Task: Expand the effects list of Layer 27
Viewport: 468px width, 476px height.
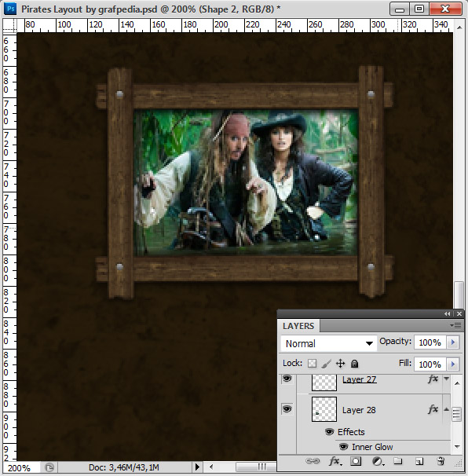Action: [x=447, y=379]
